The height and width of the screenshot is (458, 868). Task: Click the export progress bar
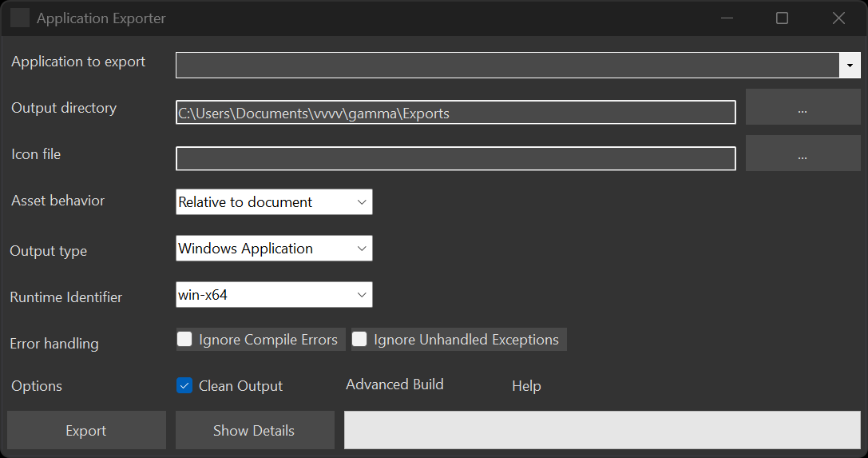[x=601, y=430]
